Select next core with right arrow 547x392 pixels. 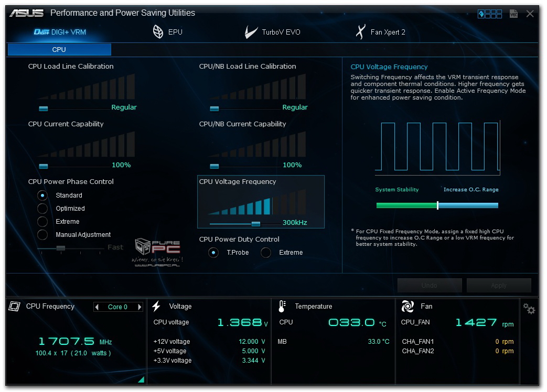(140, 307)
